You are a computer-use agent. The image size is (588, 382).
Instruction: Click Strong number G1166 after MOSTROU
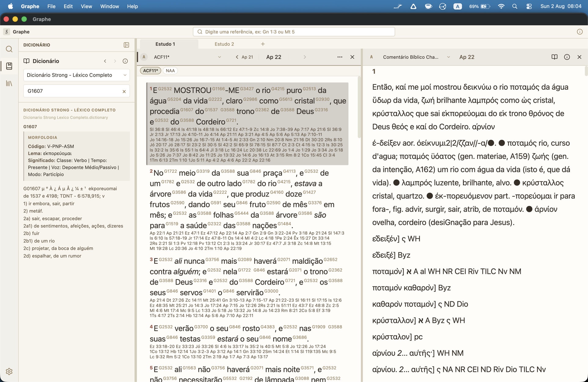[x=218, y=89]
